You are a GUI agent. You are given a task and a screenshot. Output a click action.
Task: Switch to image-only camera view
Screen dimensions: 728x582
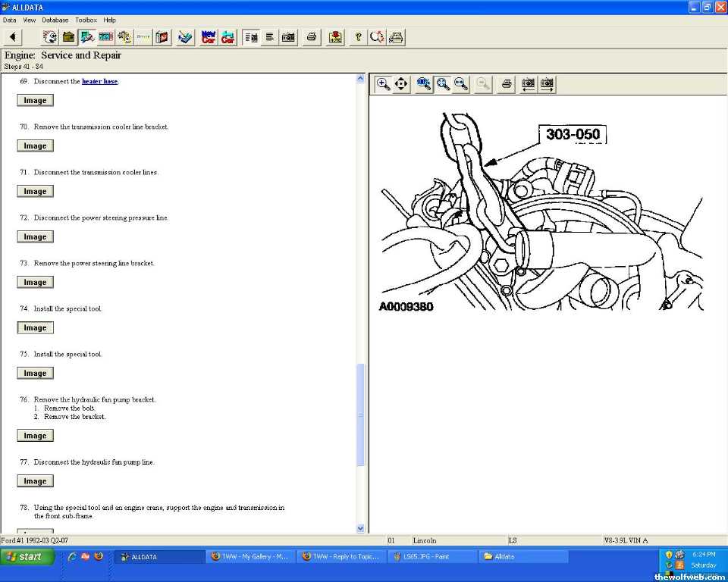288,36
